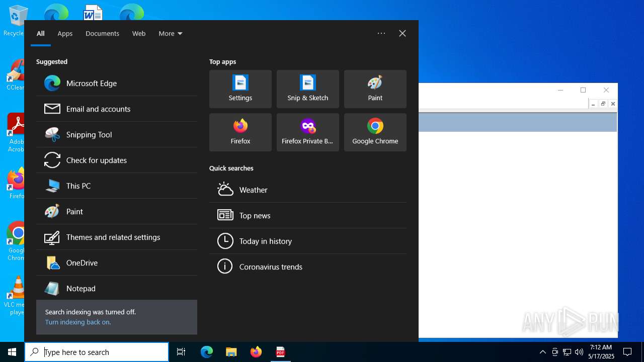Screen dimensions: 644x362
Task: Open Paint in the Suggested list
Action: coord(117,212)
